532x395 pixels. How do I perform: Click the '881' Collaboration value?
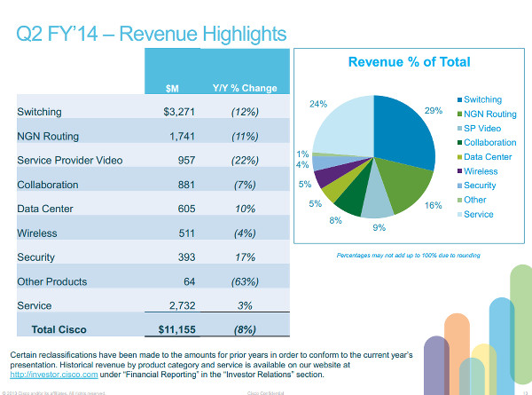click(186, 185)
